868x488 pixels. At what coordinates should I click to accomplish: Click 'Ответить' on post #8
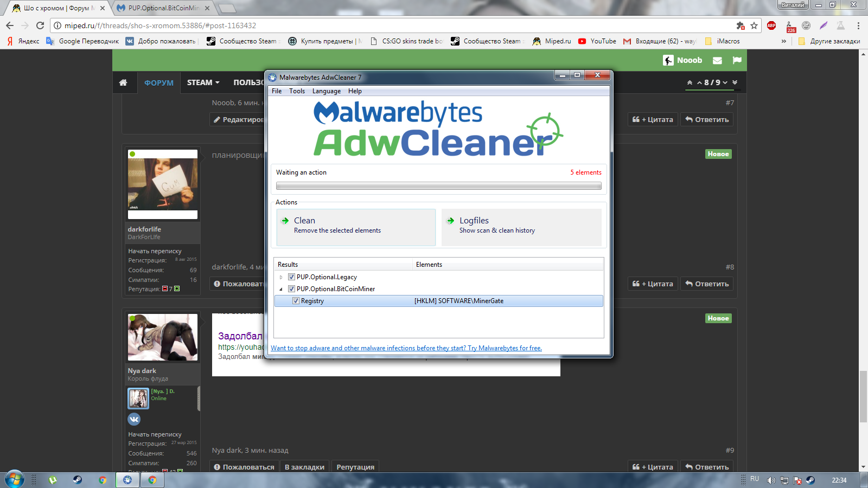(707, 284)
